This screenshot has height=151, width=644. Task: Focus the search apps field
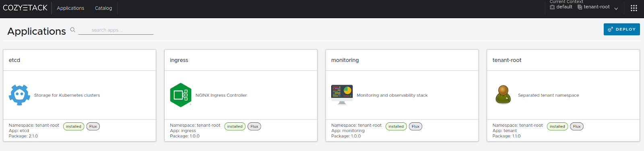(116, 30)
